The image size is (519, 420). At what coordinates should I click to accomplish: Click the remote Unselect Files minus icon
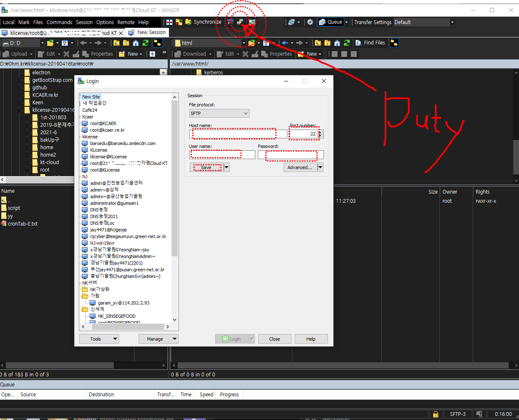[x=344, y=54]
